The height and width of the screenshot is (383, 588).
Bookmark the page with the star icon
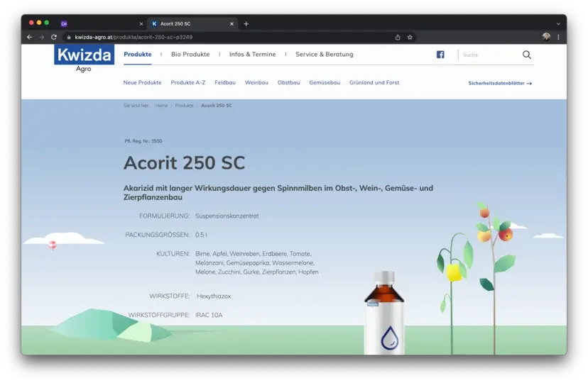click(x=410, y=37)
